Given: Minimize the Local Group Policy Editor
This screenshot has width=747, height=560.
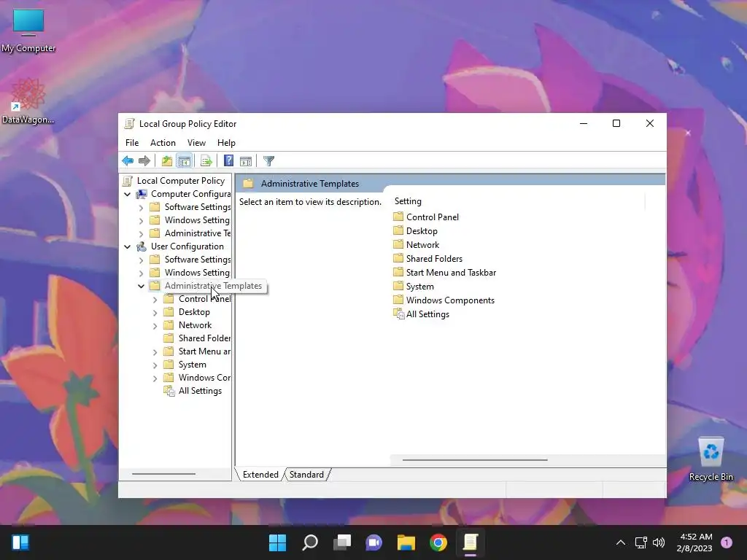Looking at the screenshot, I should (584, 124).
